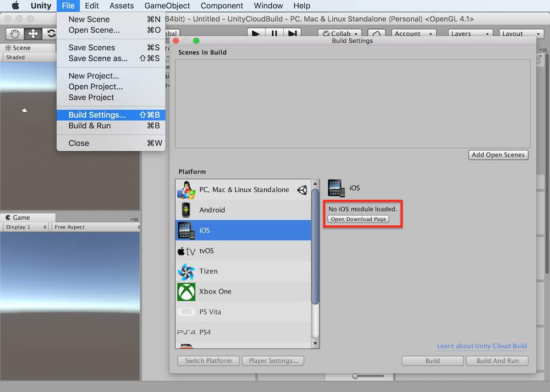Click the Step forward button
550x392 pixels.
[x=292, y=34]
